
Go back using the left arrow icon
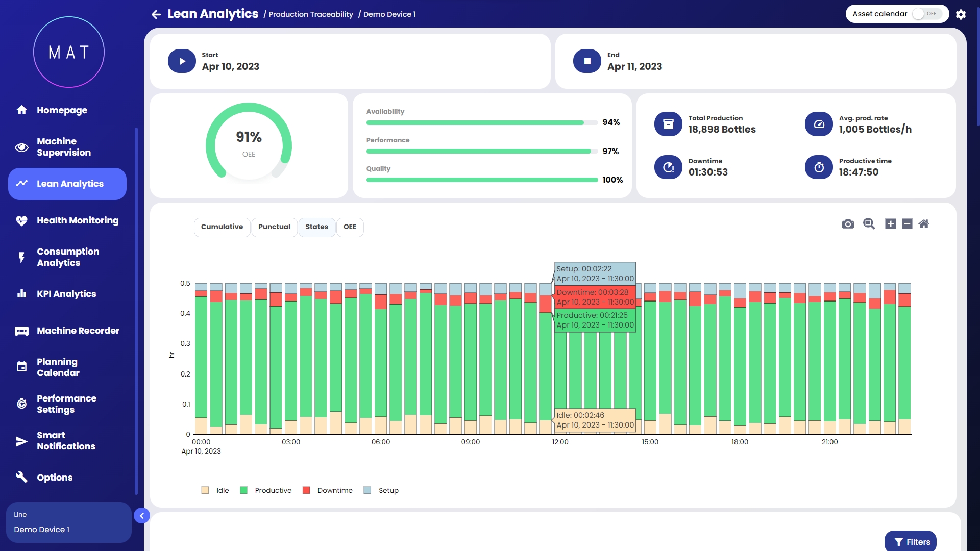[156, 14]
